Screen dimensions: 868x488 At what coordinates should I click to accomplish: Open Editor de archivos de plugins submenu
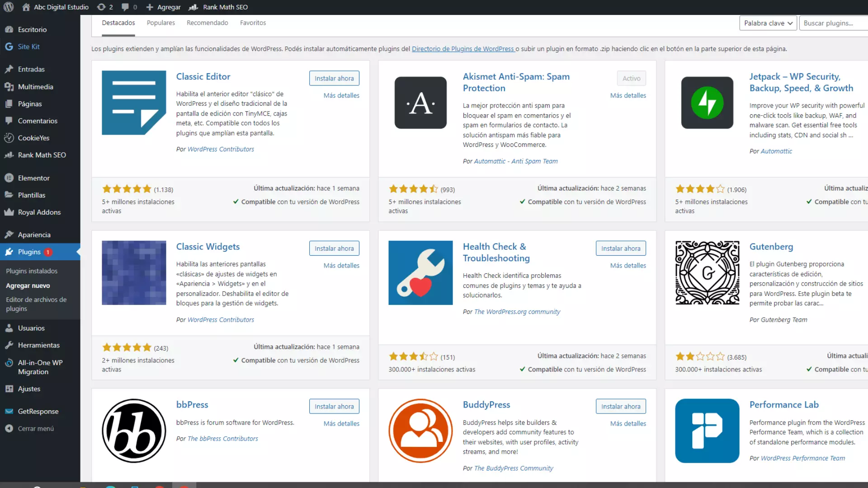[x=36, y=304]
